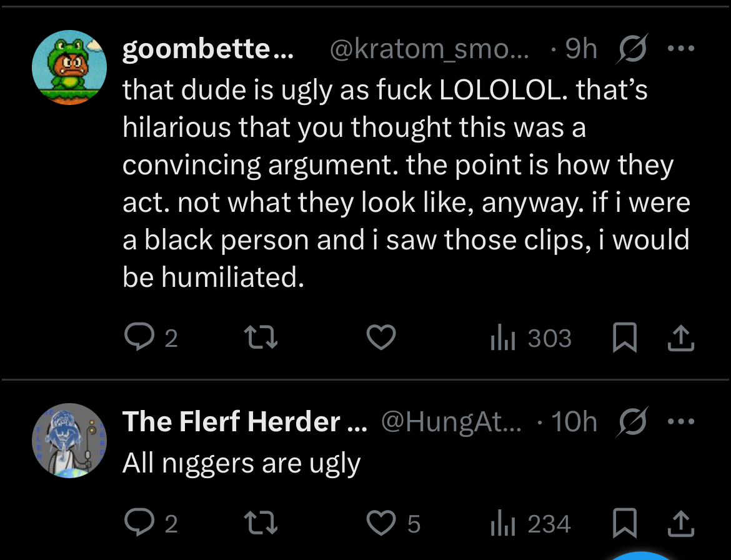Bookmark The Flerf Herder's post
Viewport: 731px width, 560px height.
coord(623,524)
